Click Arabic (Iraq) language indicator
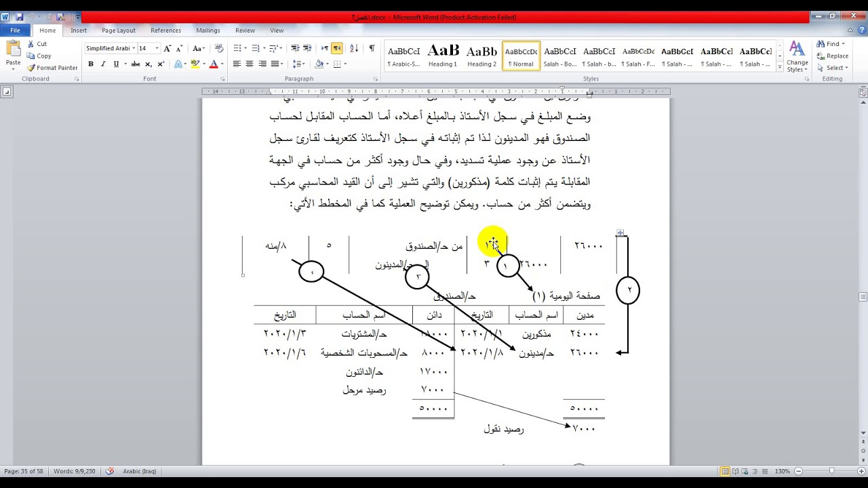Screen dimensions: 868x488 pyautogui.click(x=140, y=471)
